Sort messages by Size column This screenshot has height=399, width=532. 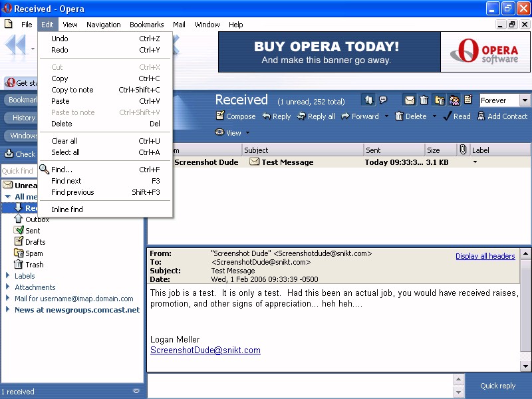pyautogui.click(x=441, y=150)
